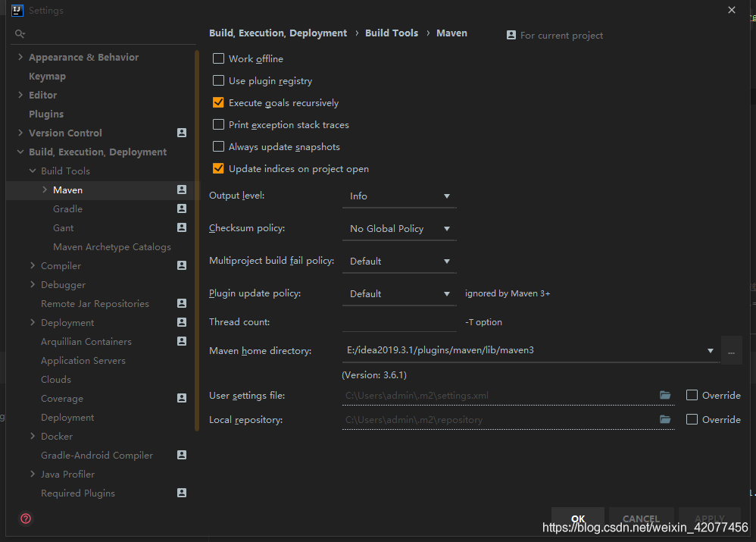Click the settings tree scrollbar

(197, 240)
